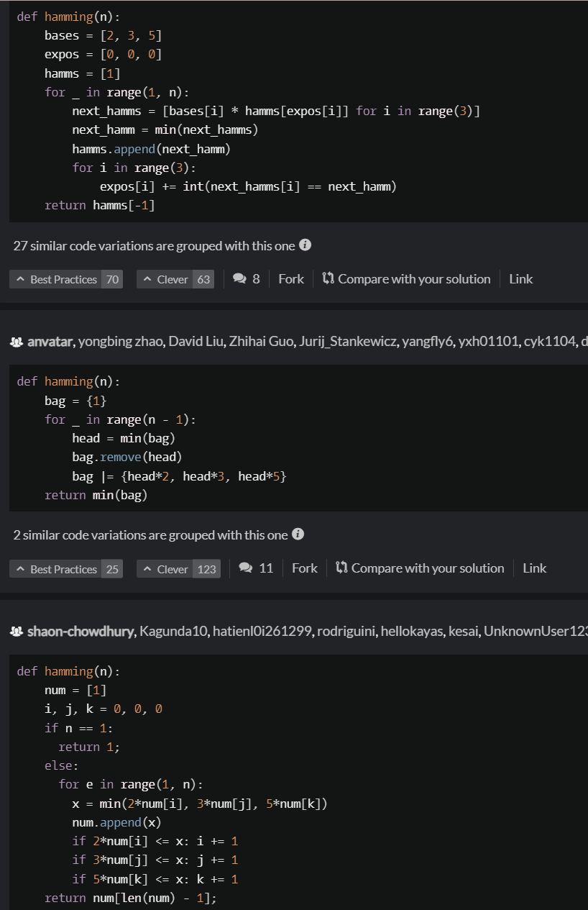This screenshot has width=588, height=910.
Task: Open hellokayas's profile link
Action: 411,632
